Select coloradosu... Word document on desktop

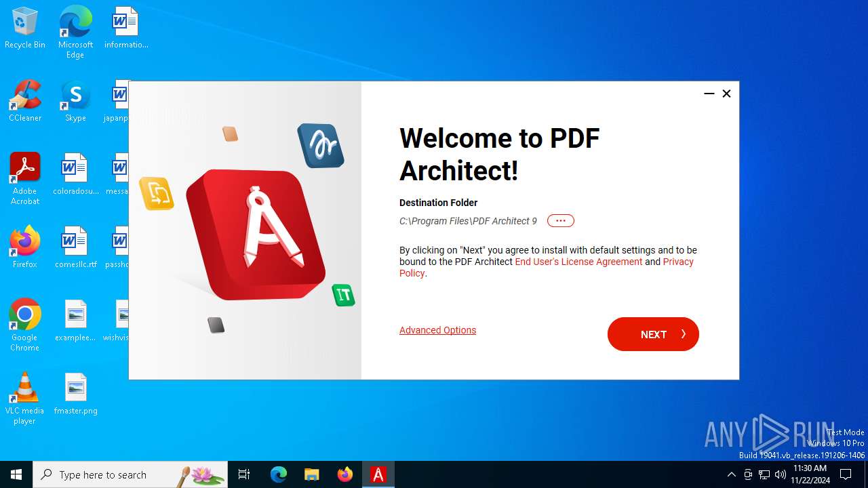(x=75, y=175)
